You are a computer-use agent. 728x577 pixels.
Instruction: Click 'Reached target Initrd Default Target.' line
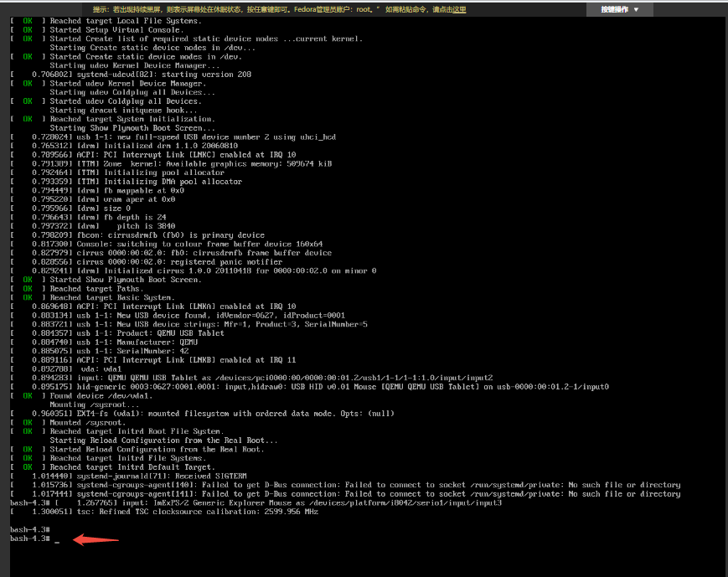(112, 467)
